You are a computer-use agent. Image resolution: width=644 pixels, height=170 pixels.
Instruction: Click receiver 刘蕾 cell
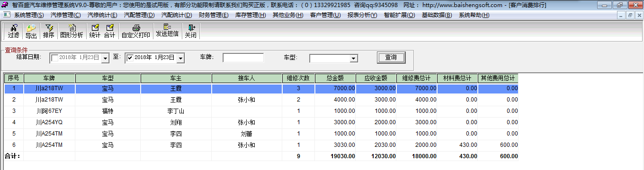pos(247,134)
